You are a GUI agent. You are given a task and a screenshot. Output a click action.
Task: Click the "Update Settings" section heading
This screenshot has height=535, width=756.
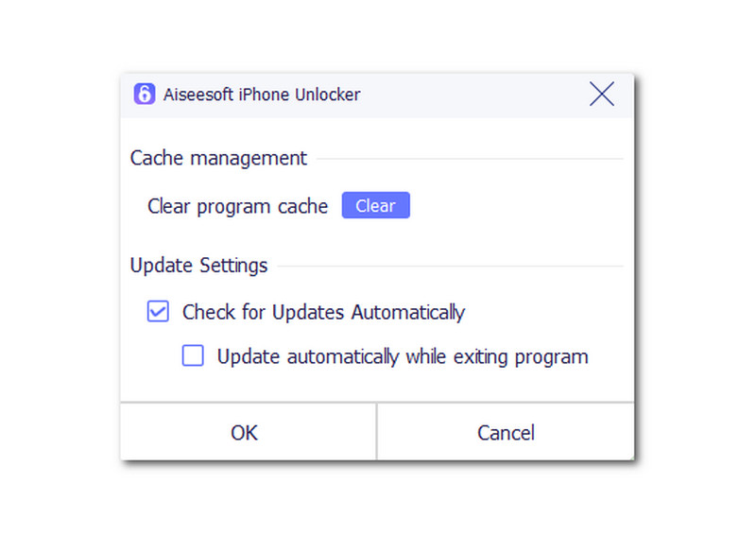(x=198, y=266)
